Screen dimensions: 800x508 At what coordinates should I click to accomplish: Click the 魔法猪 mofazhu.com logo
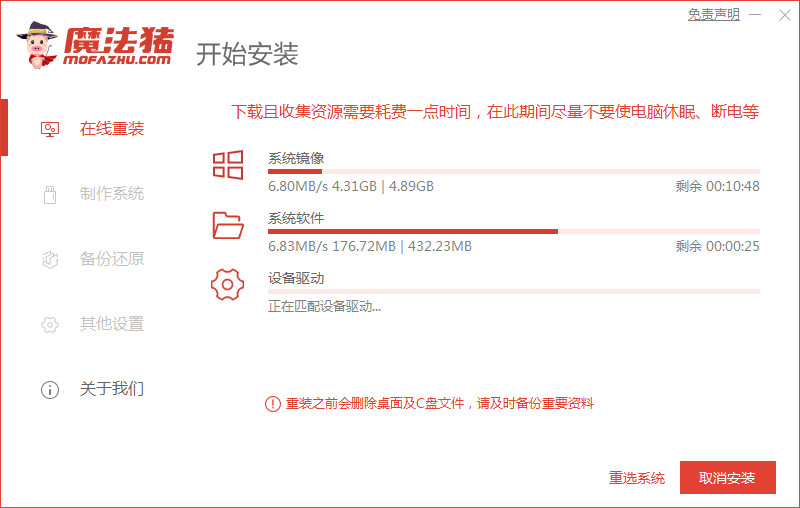95,45
